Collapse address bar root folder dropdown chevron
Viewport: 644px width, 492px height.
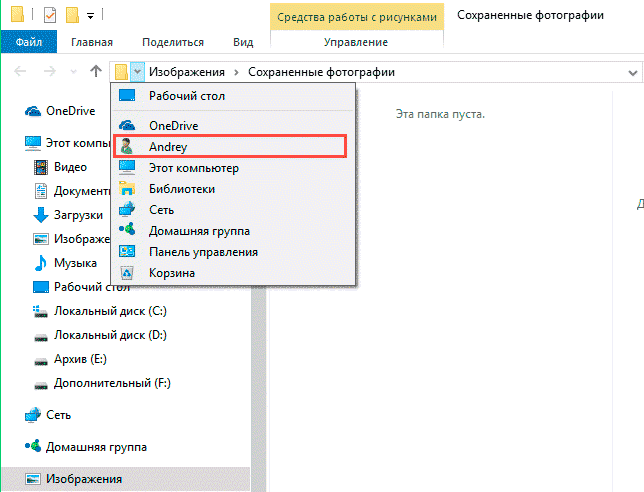point(137,72)
